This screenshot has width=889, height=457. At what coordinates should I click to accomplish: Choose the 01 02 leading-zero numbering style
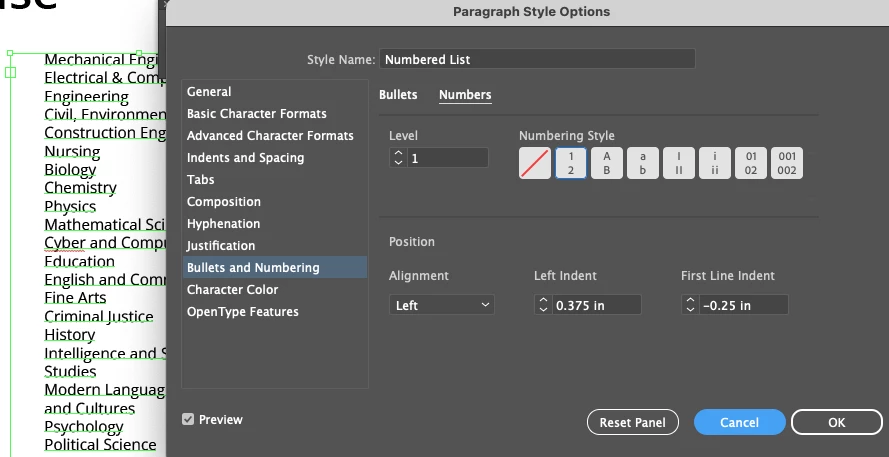pyautogui.click(x=751, y=163)
